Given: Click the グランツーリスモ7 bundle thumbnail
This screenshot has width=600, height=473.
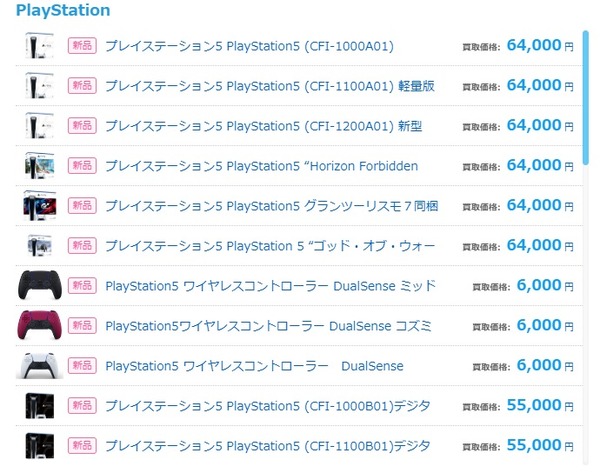Looking at the screenshot, I should coord(39,206).
